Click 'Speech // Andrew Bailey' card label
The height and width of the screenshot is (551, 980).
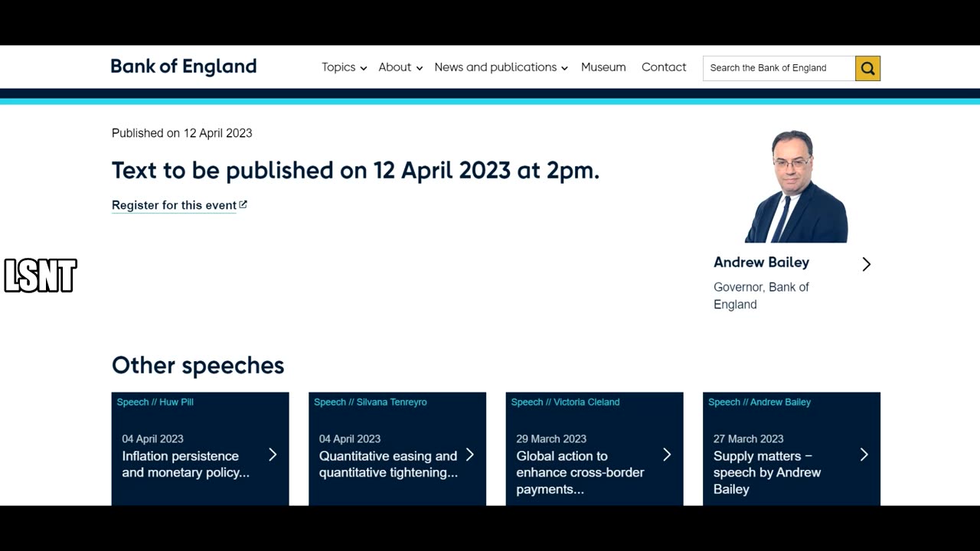tap(759, 402)
